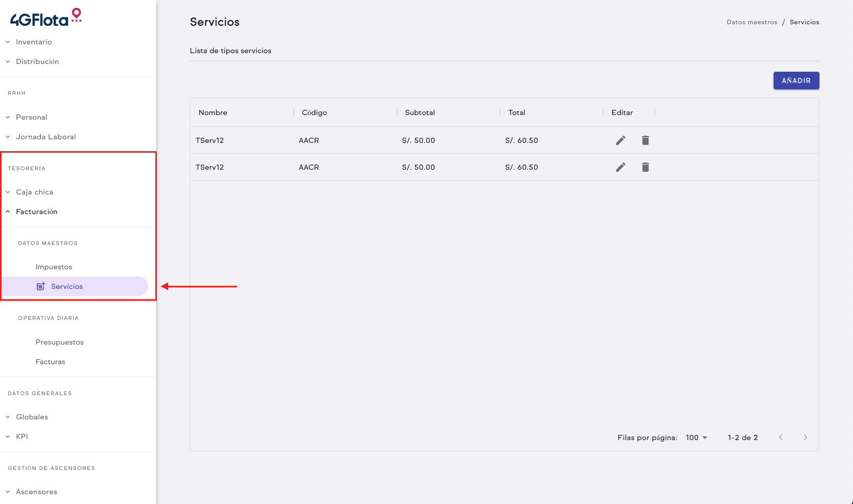Expand the Jornada Laboral menu
The width and height of the screenshot is (853, 504).
click(45, 137)
